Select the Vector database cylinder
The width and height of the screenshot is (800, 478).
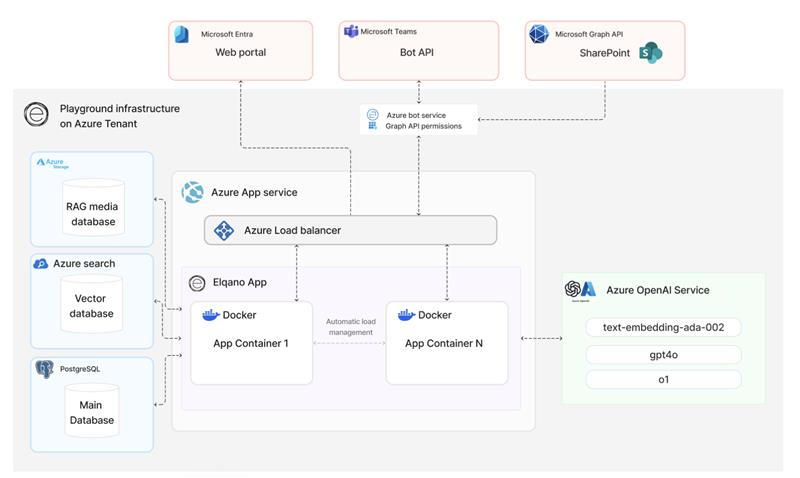tap(91, 305)
